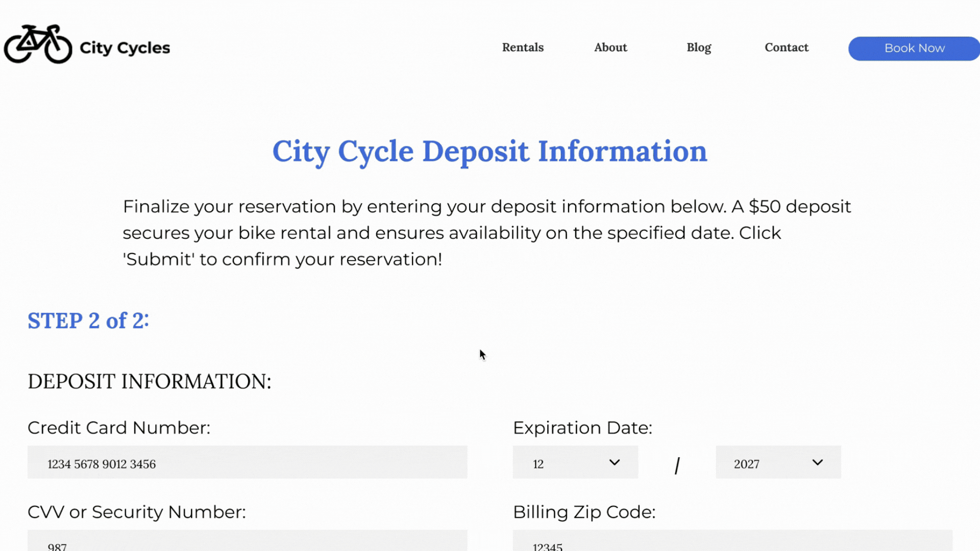Click the STEP 2 of 2 heading
The width and height of the screenshot is (980, 551).
(x=88, y=321)
